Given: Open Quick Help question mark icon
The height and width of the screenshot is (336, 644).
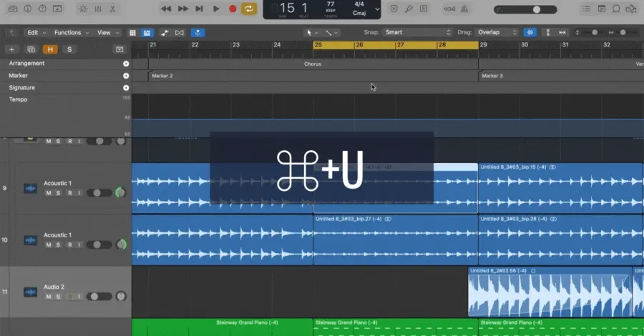Looking at the screenshot, I should click(x=42, y=9).
